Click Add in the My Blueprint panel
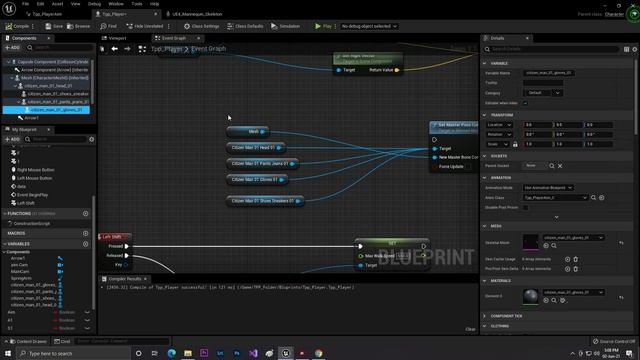640x360 pixels. point(12,139)
